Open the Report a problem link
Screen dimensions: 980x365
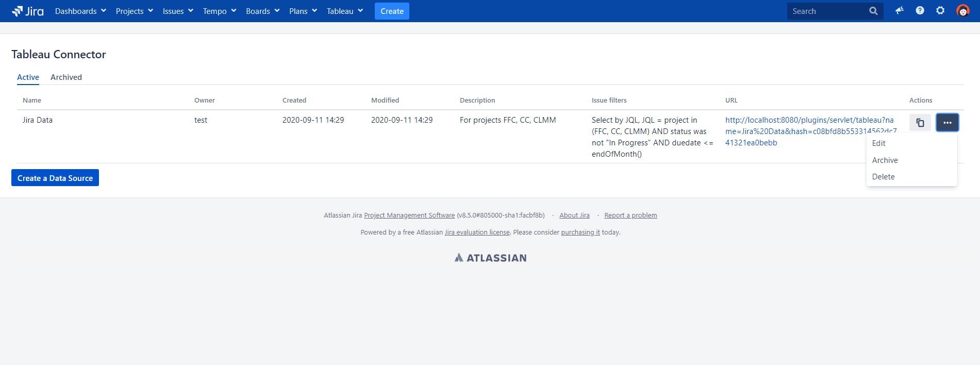click(630, 215)
